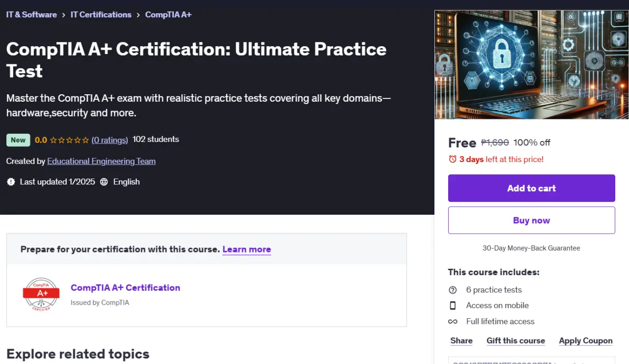Go to the CompTIA A+ breadcrumb category

click(169, 15)
